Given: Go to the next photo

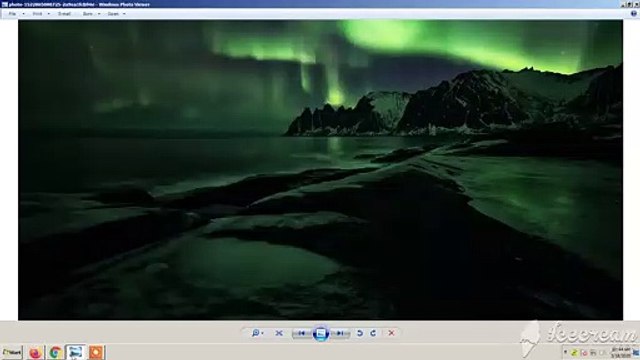Looking at the screenshot, I should click(x=340, y=333).
